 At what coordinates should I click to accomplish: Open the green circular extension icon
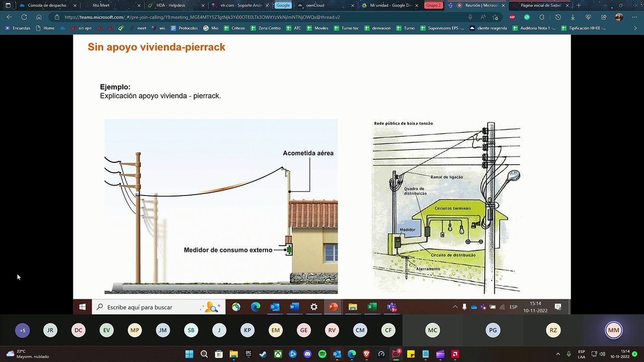click(x=527, y=17)
